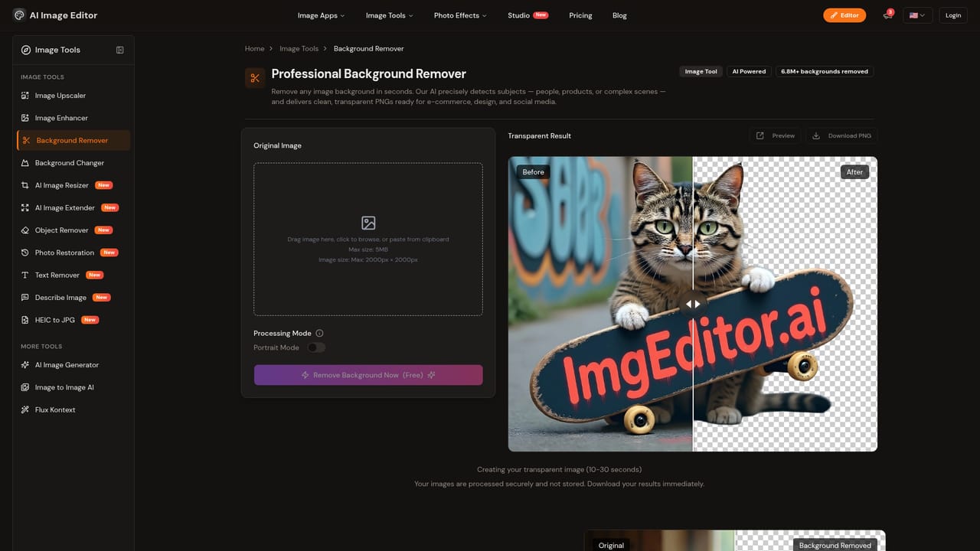This screenshot has width=980, height=551.
Task: Click the AI Image Editor logo icon
Action: coord(19,15)
